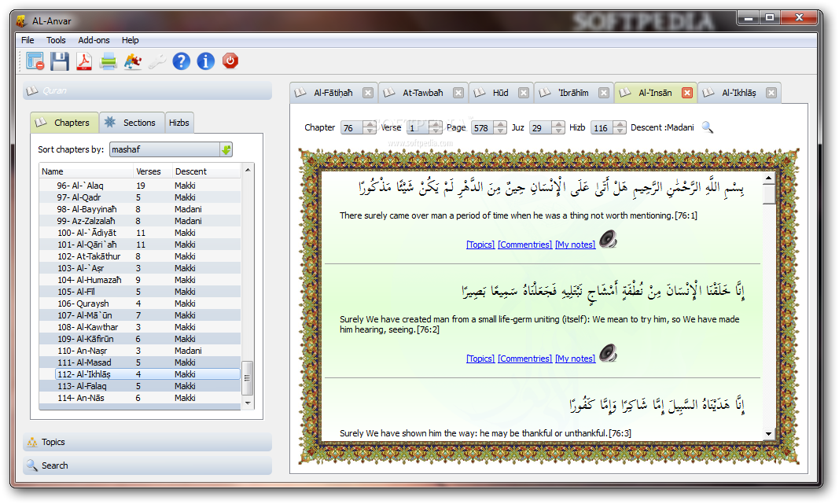
Task: Open Commentries link for verse 76:1
Action: point(524,245)
